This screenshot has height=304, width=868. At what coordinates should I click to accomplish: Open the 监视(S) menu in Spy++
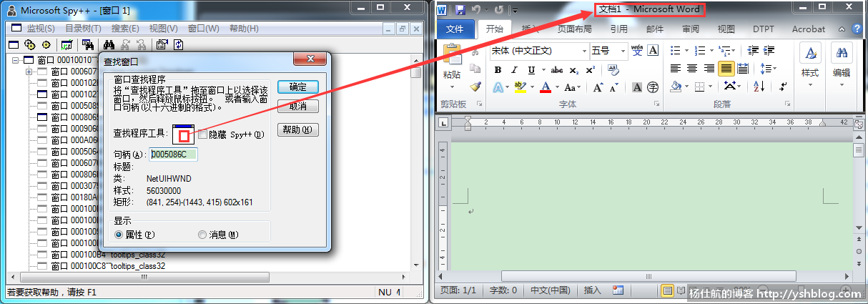coord(41,29)
